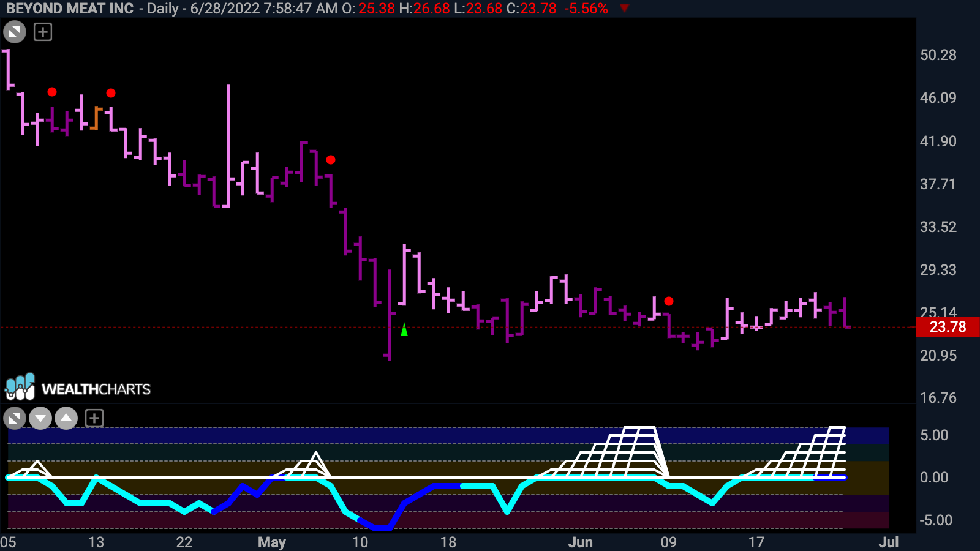
Task: Click the 20.95 price axis label
Action: (x=938, y=356)
